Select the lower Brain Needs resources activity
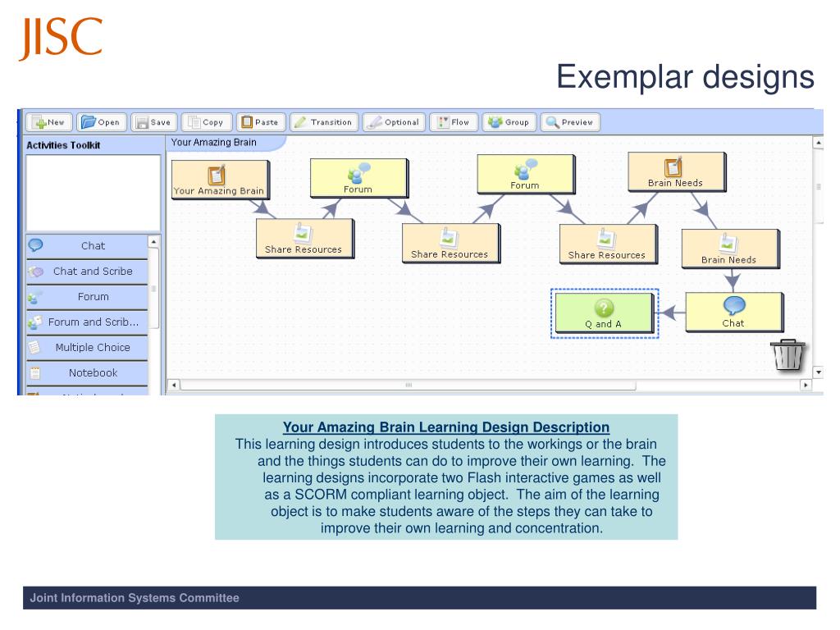This screenshot has height=630, width=840. (x=731, y=249)
